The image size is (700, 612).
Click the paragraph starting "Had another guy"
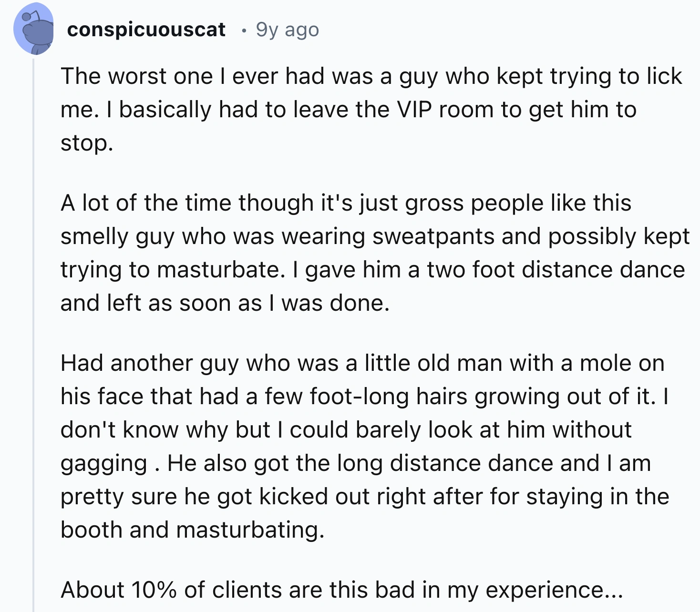pos(365,446)
